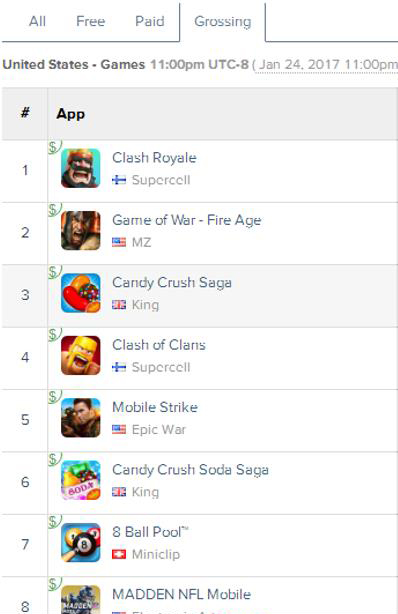
Task: Click the in-app purchase badge on Clash Royale
Action: [54, 147]
